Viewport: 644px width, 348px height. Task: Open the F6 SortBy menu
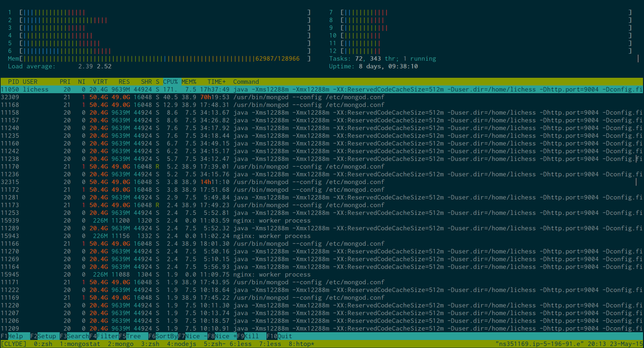[x=163, y=336]
